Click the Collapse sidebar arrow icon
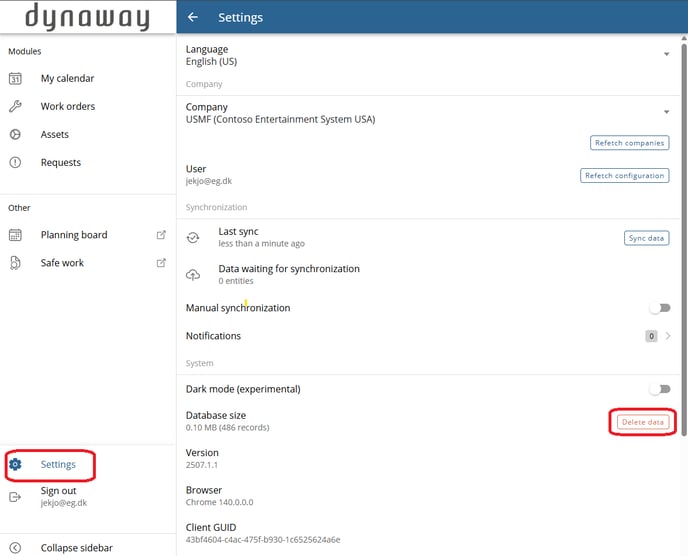This screenshot has height=556, width=688. [x=15, y=548]
